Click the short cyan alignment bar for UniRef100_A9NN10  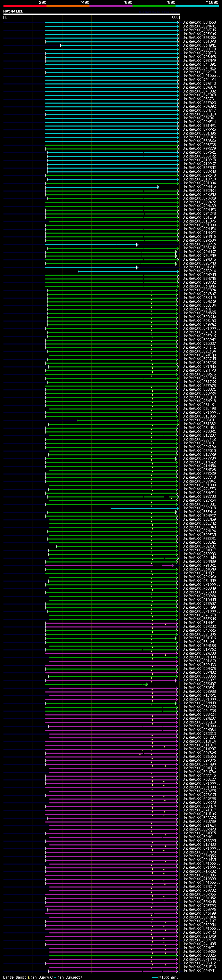102,187
